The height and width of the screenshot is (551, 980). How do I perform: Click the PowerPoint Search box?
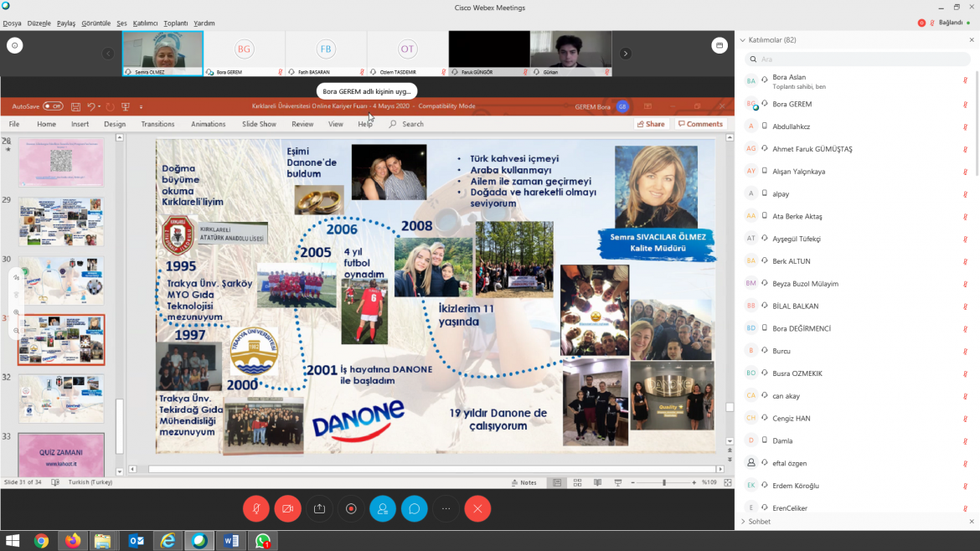click(407, 124)
